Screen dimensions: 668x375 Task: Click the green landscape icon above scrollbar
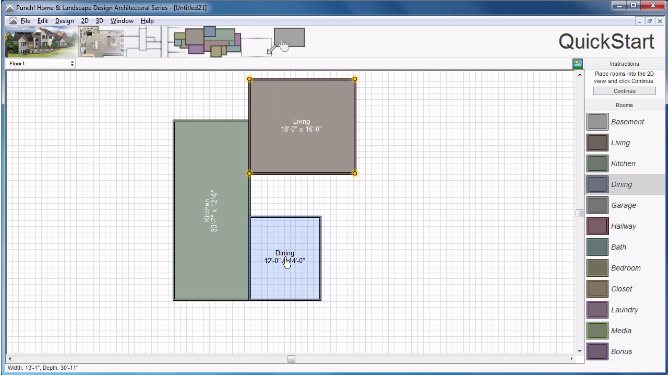click(x=577, y=63)
